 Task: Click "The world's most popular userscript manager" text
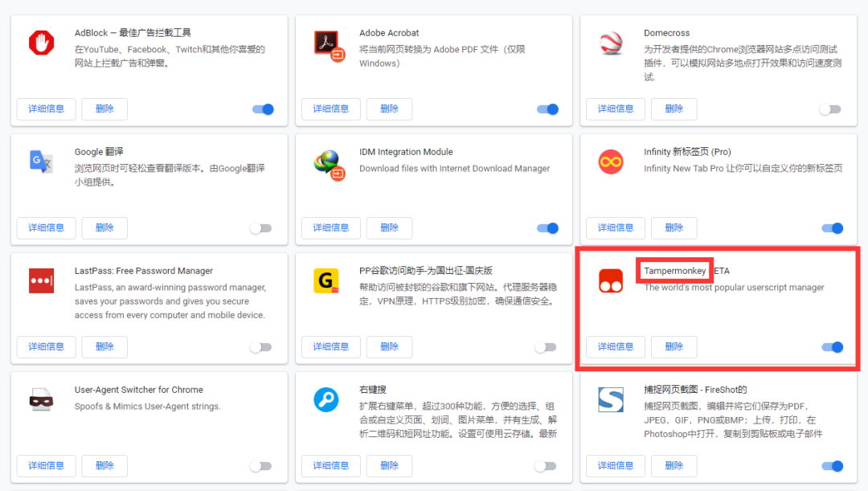tap(734, 288)
